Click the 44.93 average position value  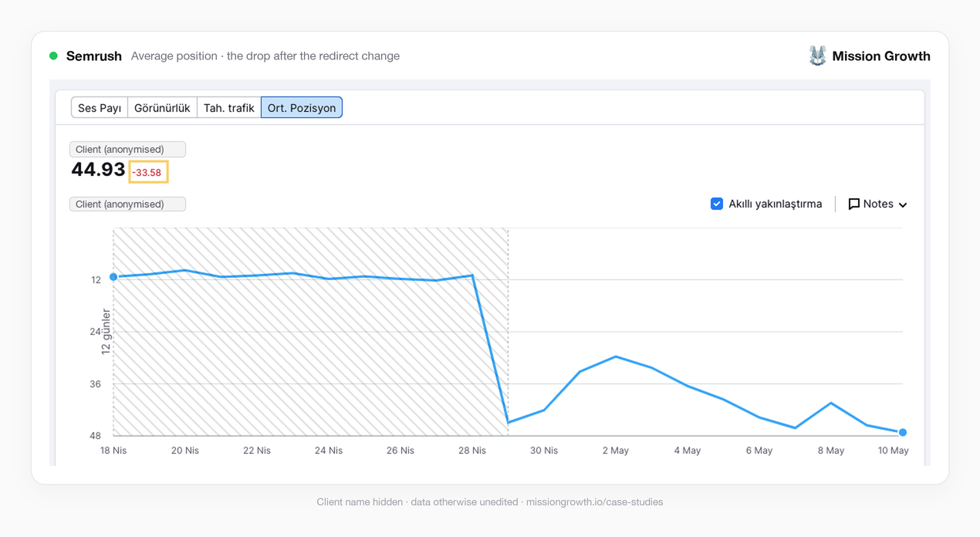point(98,170)
